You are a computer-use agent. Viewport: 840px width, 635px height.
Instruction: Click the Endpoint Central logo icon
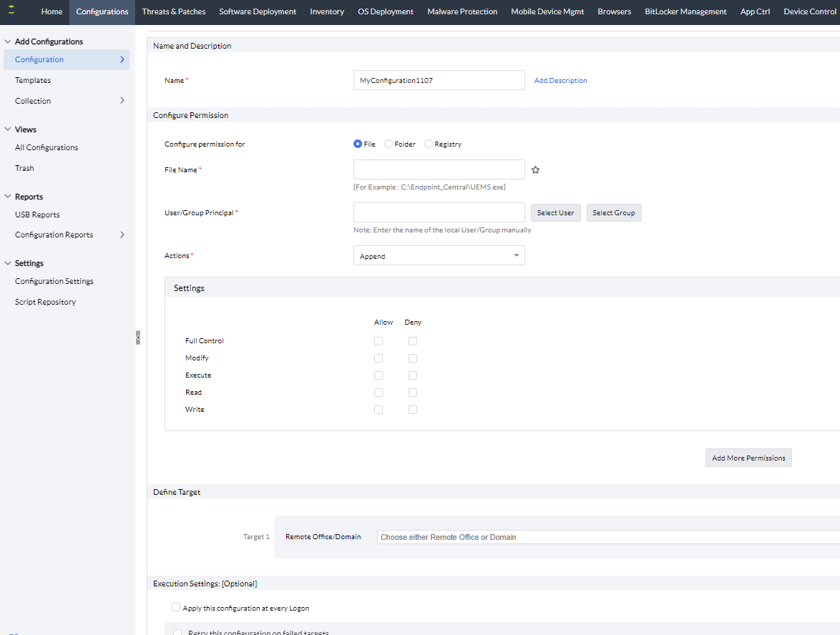coord(11,11)
